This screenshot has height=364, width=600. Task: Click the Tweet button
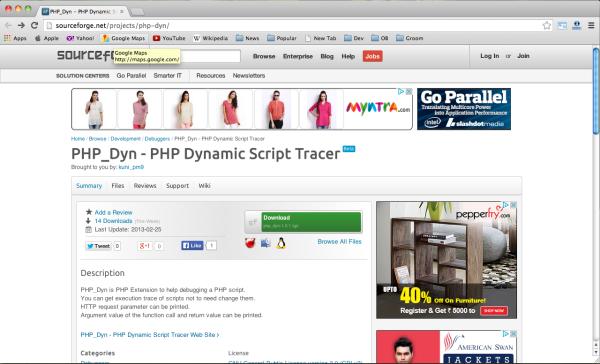point(98,246)
